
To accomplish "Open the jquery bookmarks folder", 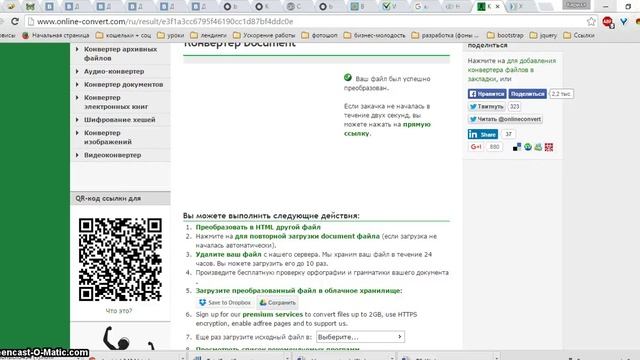I will [x=543, y=36].
